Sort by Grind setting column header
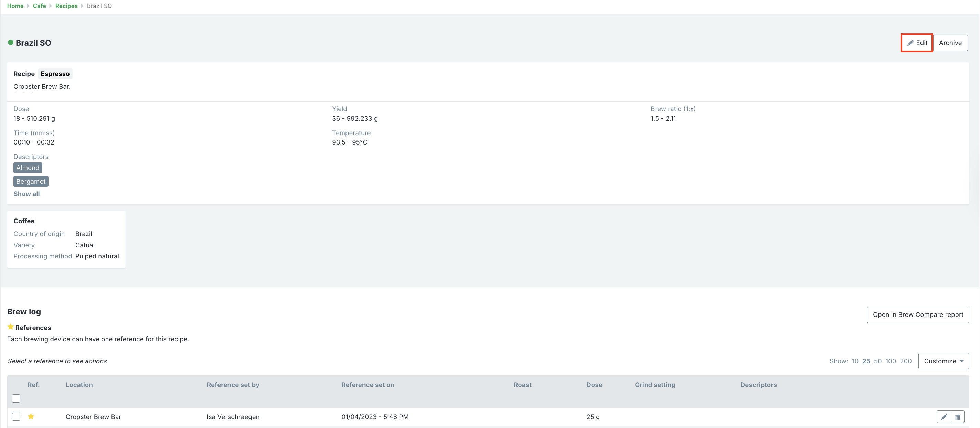The width and height of the screenshot is (980, 428). click(x=655, y=385)
